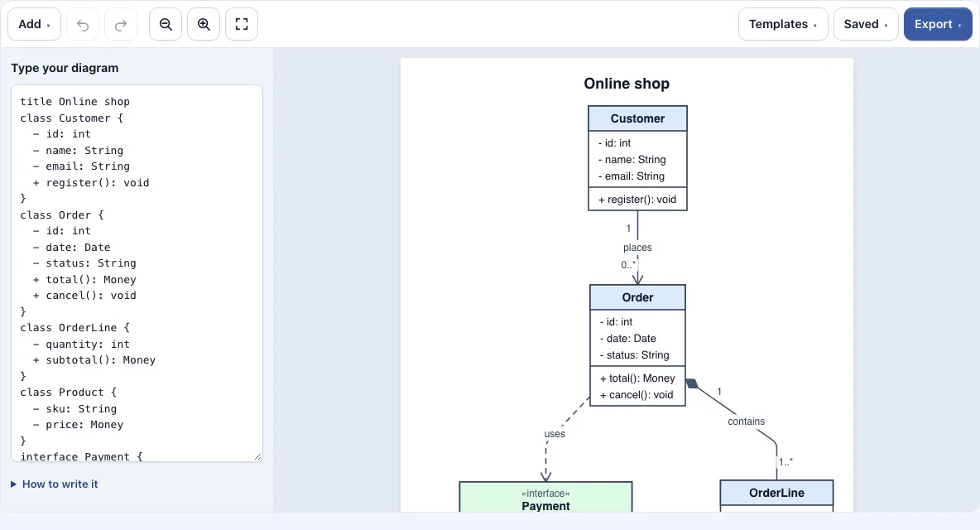Screen dimensions: 980x530
Task: Click '- status: String' in Order box
Action: [634, 355]
